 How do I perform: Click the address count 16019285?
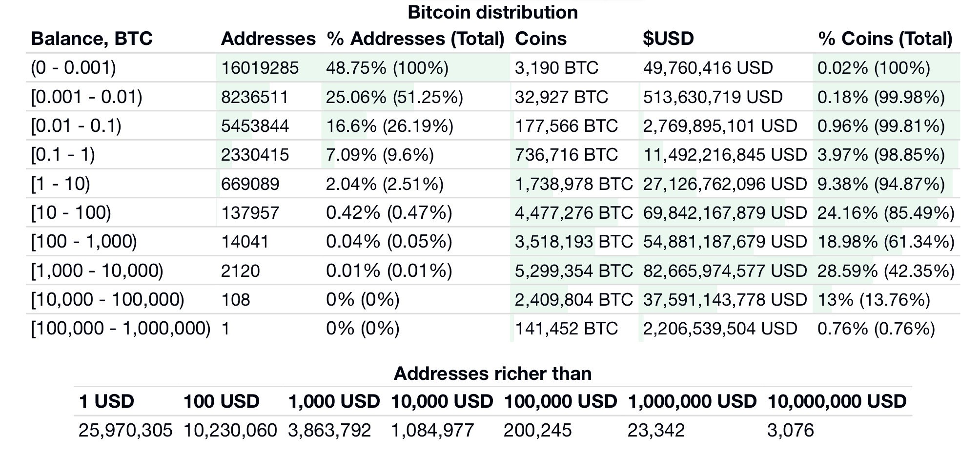point(260,67)
